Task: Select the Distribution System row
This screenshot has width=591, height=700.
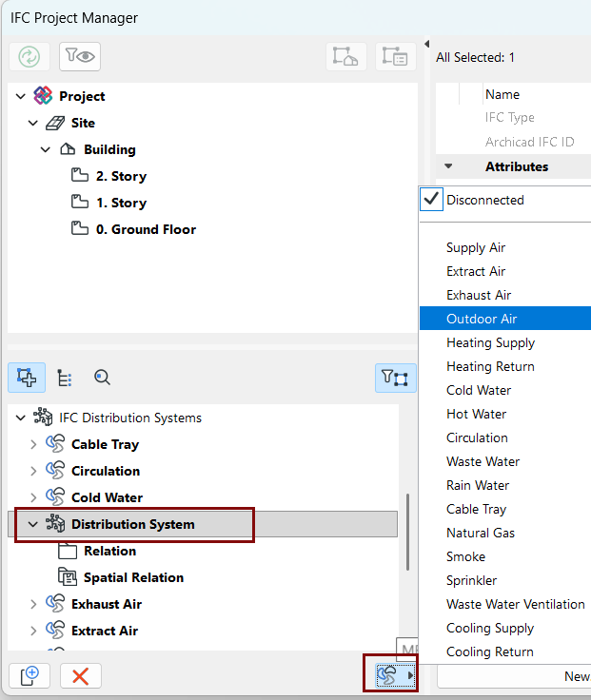Action: point(203,524)
